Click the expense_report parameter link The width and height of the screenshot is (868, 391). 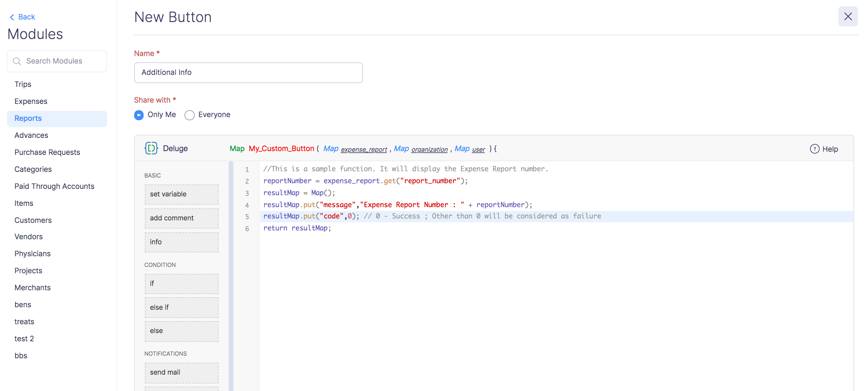[363, 149]
